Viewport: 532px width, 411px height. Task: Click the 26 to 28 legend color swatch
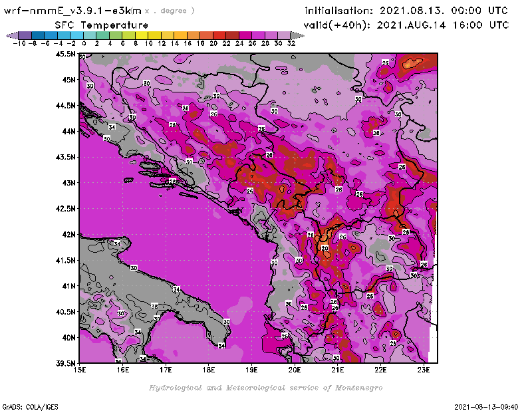[258, 36]
